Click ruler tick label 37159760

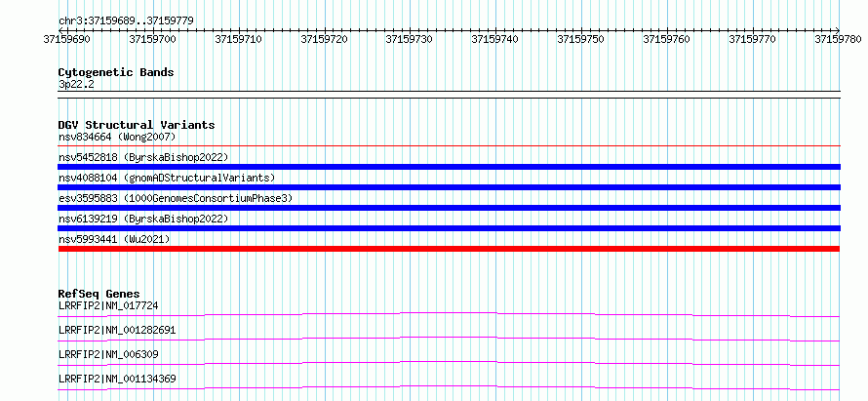667,39
